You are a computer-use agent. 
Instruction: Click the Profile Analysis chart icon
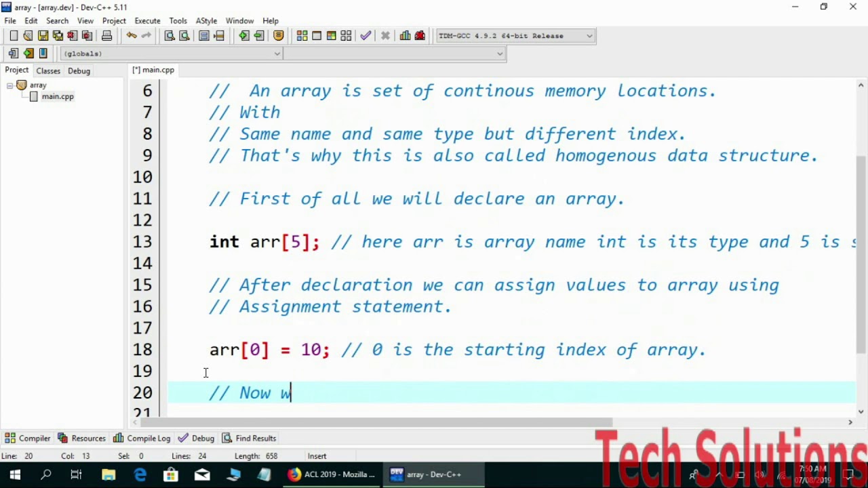(x=406, y=36)
